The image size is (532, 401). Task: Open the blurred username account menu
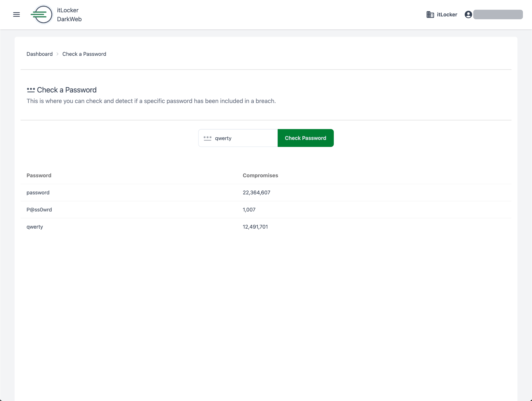click(x=498, y=15)
